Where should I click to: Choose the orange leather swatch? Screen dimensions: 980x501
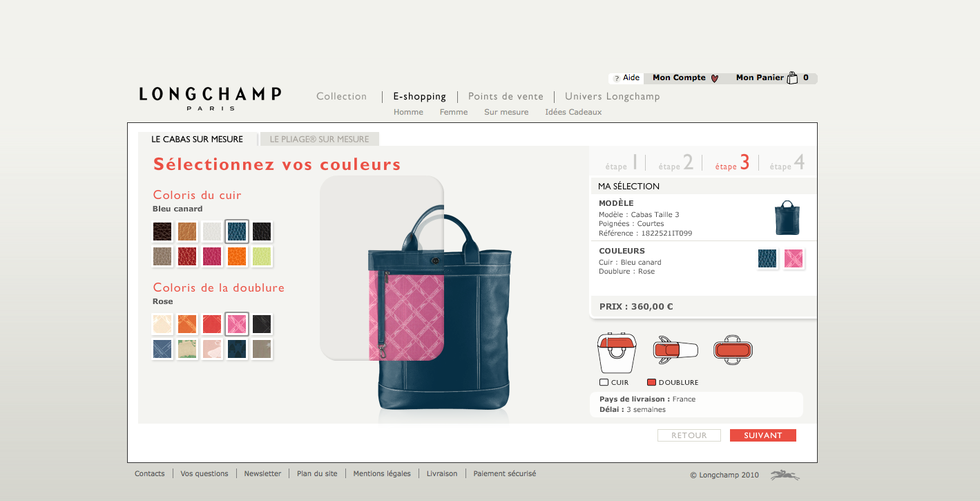point(237,256)
